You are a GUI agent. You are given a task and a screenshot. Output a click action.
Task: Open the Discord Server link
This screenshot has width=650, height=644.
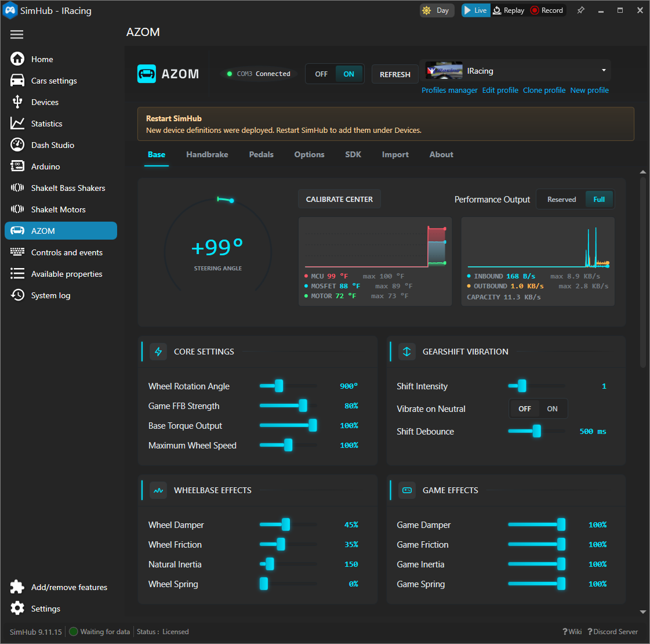pyautogui.click(x=613, y=632)
